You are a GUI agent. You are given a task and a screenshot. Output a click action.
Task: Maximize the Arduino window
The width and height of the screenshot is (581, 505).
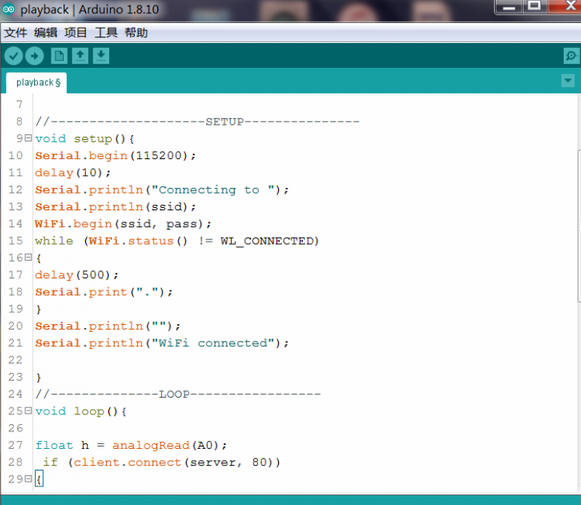coord(534,6)
